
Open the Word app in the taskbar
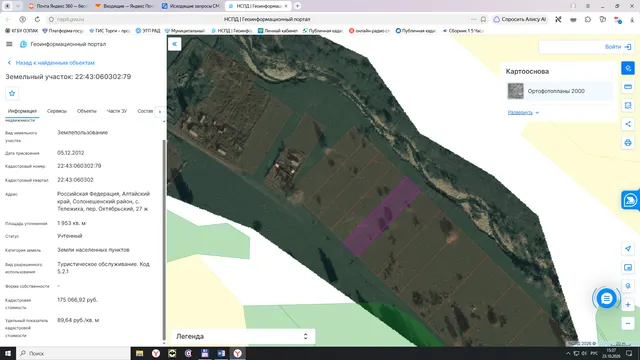pyautogui.click(x=221, y=353)
